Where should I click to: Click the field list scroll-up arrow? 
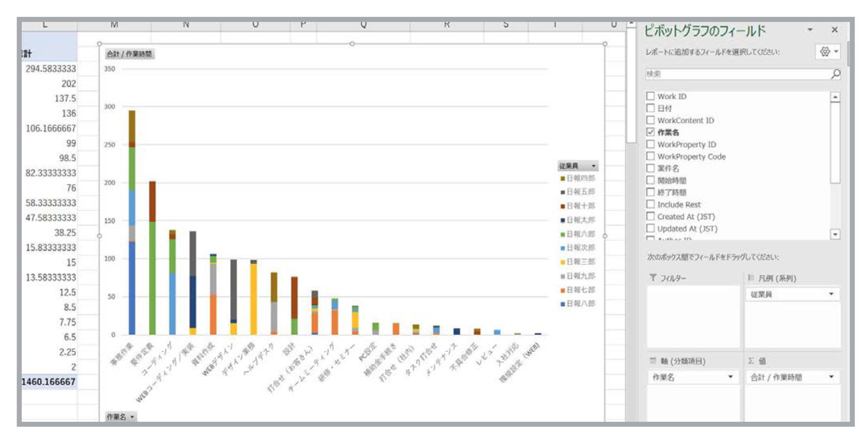(x=835, y=98)
